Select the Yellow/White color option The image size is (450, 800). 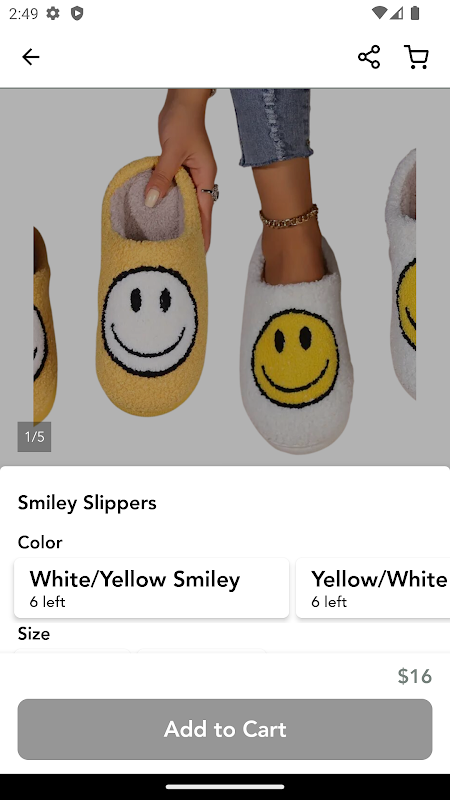[x=373, y=588]
